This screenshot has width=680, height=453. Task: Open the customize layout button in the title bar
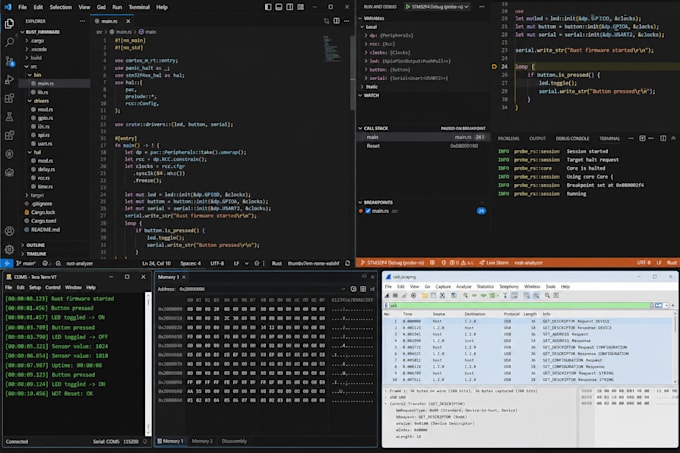click(301, 7)
